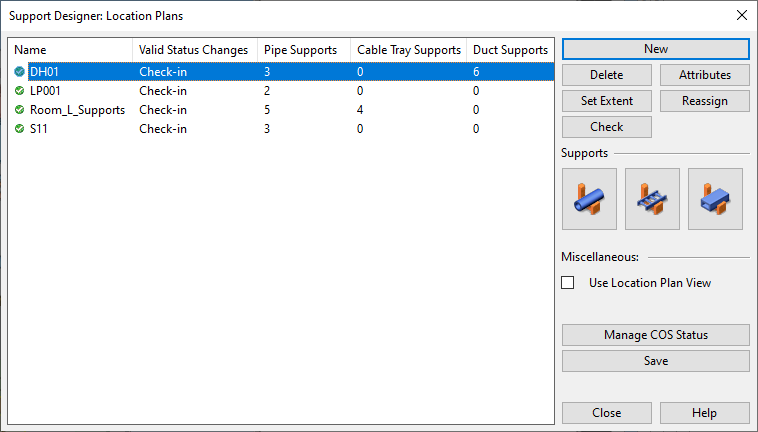Open the cable tray support icon
758x432 pixels.
click(x=652, y=199)
